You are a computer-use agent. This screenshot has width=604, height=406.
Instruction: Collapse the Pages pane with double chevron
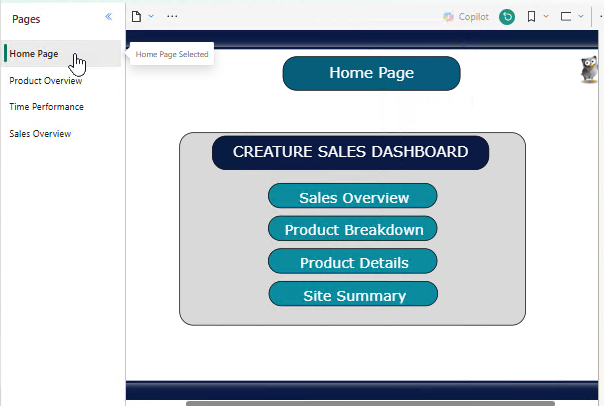(x=109, y=17)
